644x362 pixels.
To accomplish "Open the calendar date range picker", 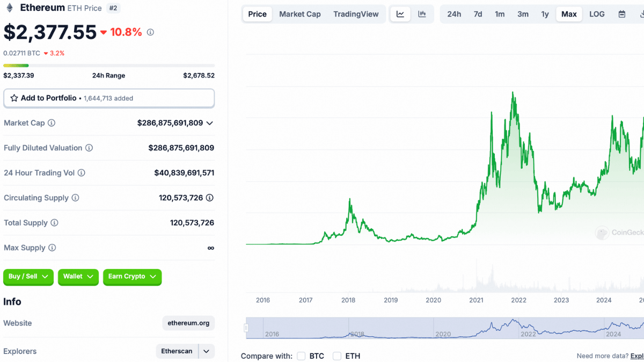I will pyautogui.click(x=622, y=14).
